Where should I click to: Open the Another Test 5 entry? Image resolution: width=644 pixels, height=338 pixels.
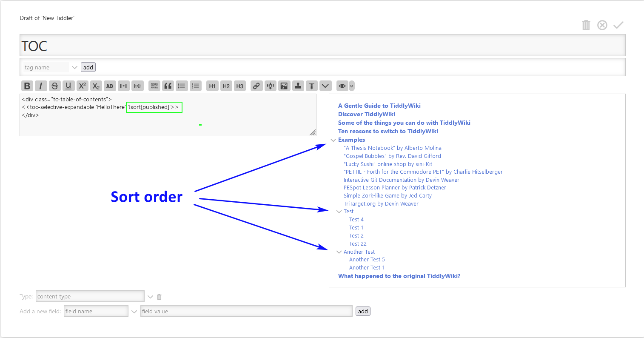click(367, 260)
